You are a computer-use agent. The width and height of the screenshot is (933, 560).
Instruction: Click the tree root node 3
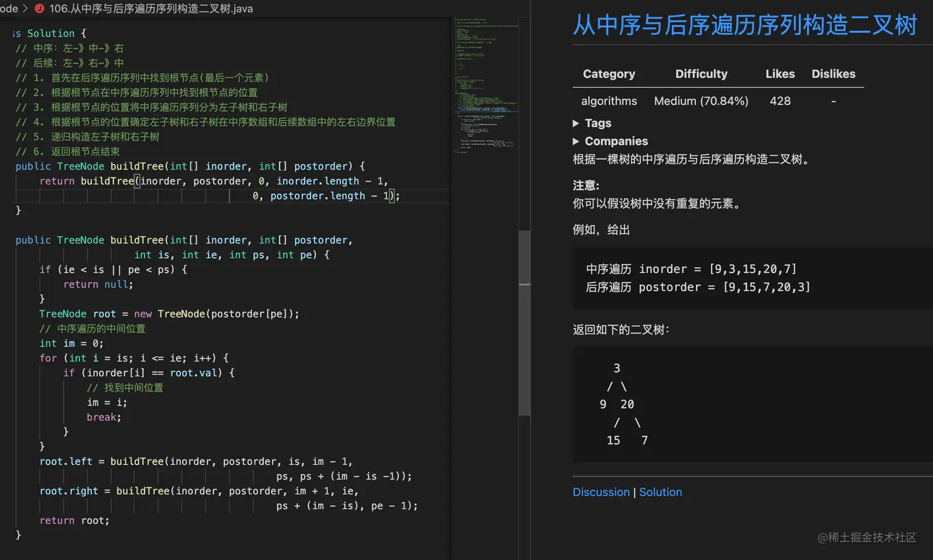point(616,368)
